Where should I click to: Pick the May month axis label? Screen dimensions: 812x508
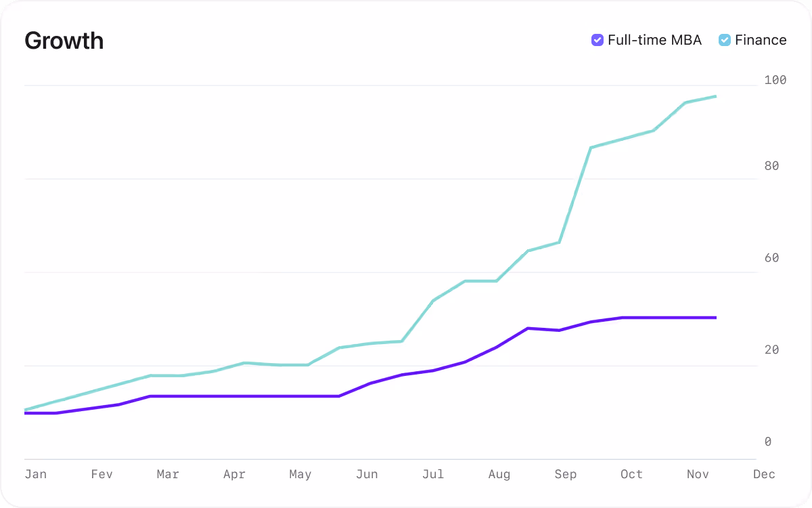point(300,474)
